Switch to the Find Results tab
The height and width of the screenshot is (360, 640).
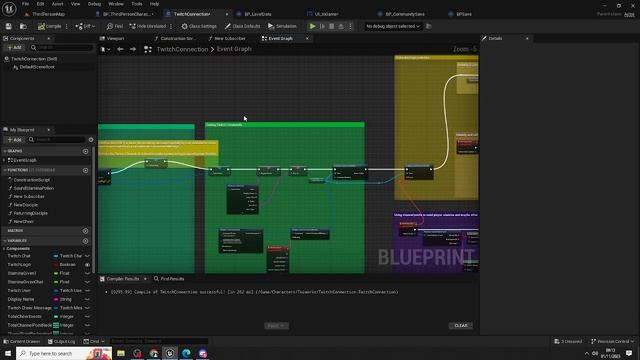point(169,279)
